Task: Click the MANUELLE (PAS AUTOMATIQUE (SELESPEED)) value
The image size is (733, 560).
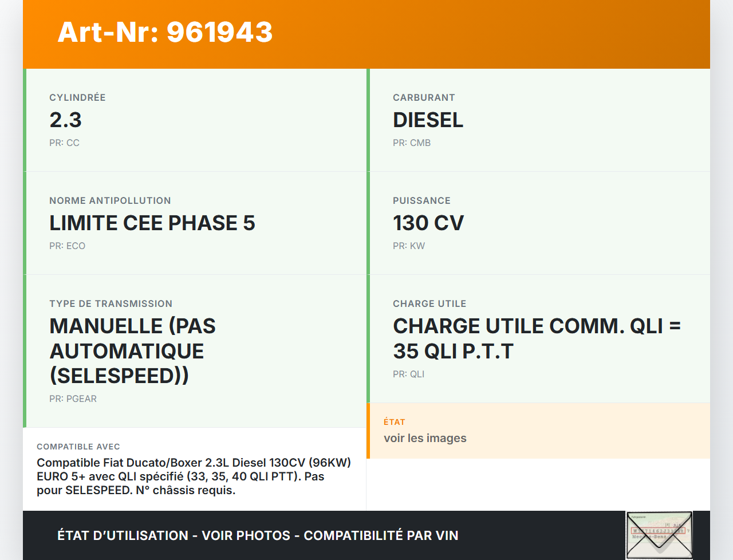Action: (x=132, y=351)
